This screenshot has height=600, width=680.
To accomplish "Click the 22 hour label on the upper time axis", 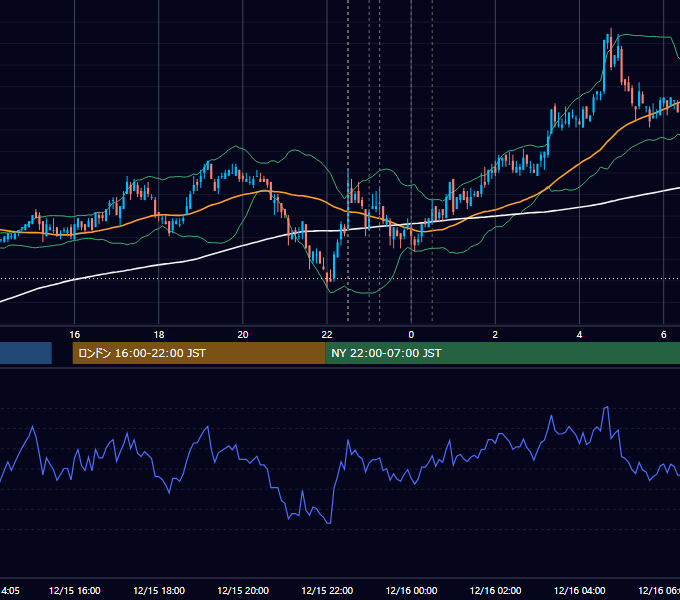I will (327, 334).
